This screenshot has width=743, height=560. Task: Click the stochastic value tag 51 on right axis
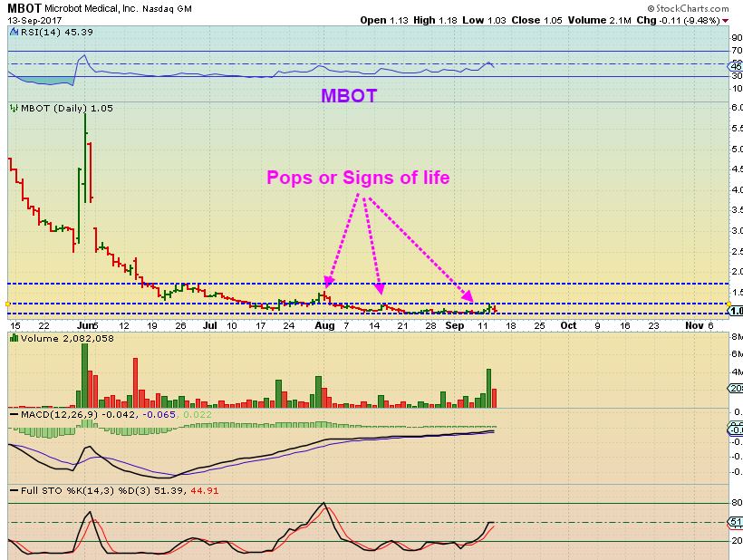tap(736, 522)
